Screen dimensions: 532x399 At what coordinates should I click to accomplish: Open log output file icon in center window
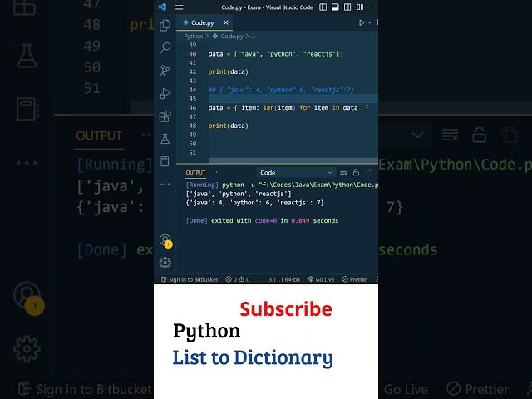pyautogui.click(x=368, y=172)
